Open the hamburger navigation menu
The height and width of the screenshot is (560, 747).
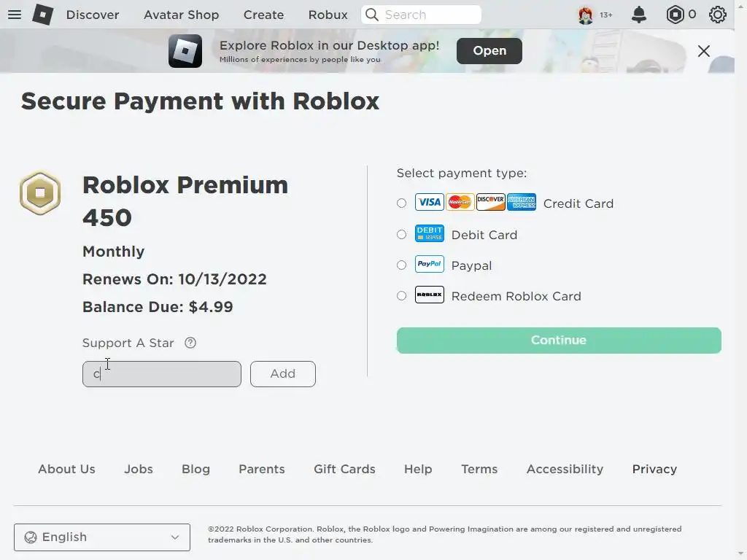15,15
